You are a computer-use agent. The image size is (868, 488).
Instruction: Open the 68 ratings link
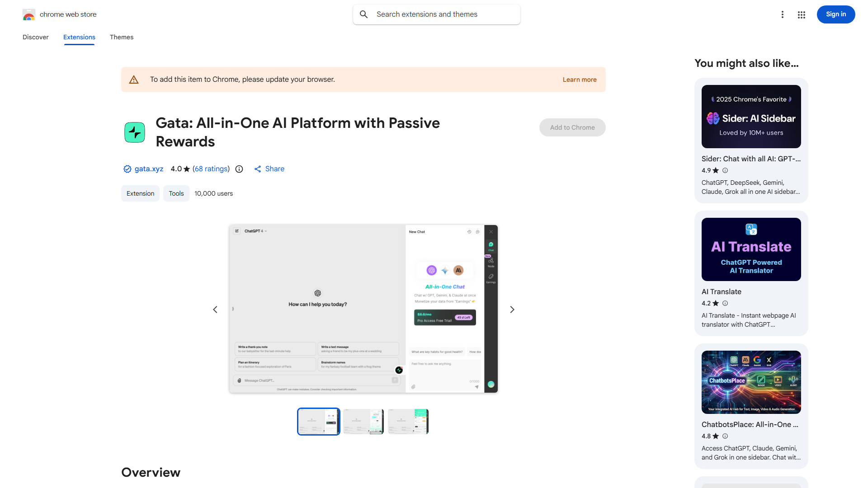click(211, 169)
